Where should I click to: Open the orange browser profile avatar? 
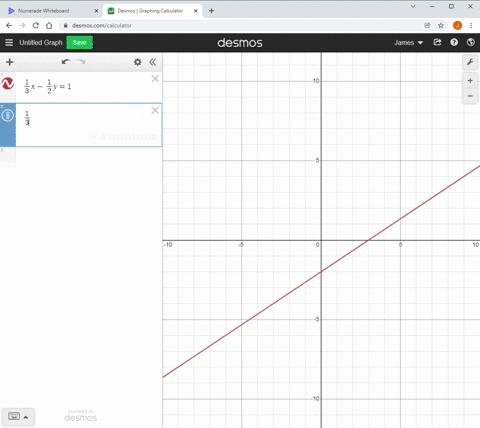(x=457, y=25)
